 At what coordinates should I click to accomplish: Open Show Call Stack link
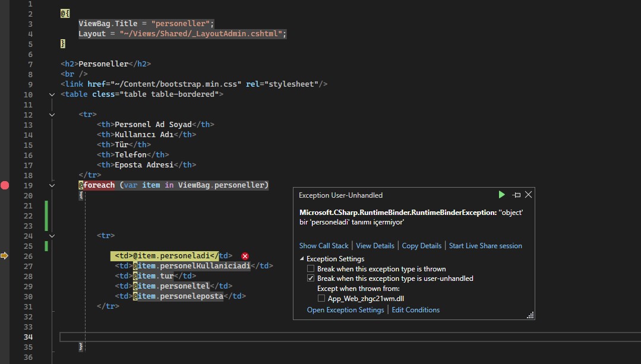[324, 245]
